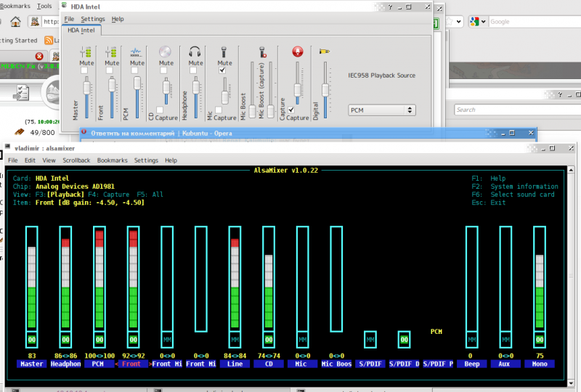Image resolution: width=581 pixels, height=392 pixels.
Task: Click the PCM waveform icon in KMix
Action: [137, 52]
